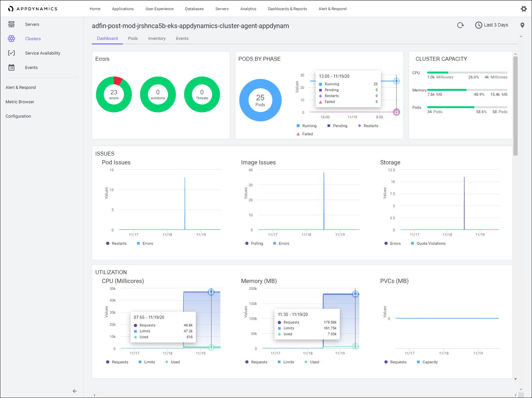Screen dimensions: 532x398
Task: Select the Clusters sidebar icon
Action: coord(11,39)
